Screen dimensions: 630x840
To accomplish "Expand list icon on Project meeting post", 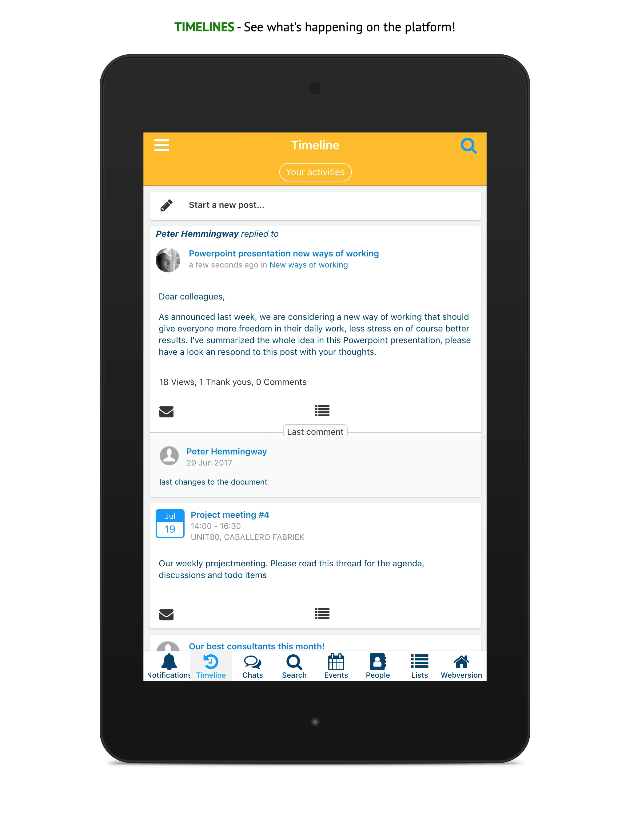I will coord(322,614).
